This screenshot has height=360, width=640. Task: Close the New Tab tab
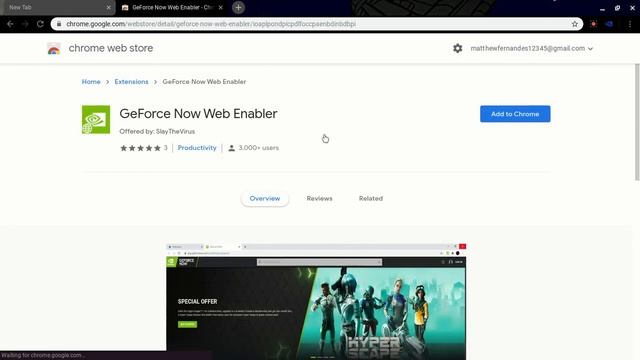[x=108, y=7]
